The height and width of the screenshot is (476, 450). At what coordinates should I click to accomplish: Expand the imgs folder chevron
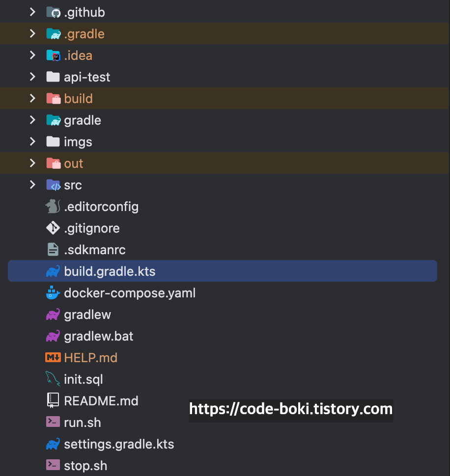point(32,142)
